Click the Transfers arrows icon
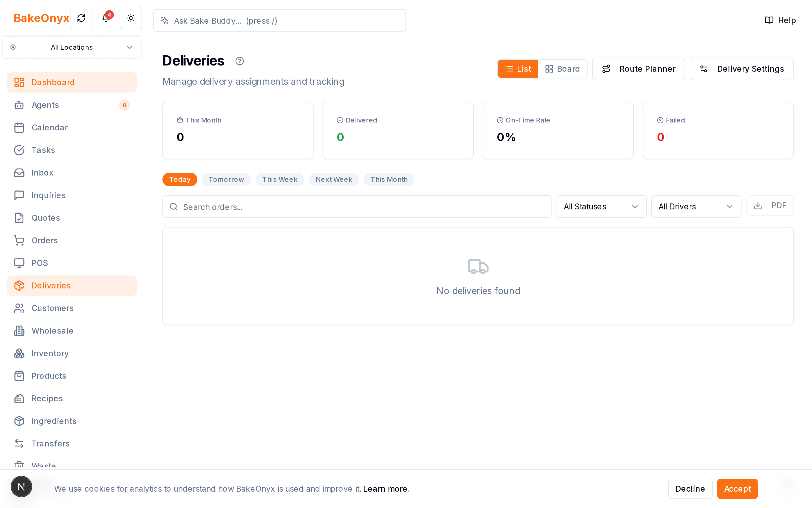 coord(19,443)
